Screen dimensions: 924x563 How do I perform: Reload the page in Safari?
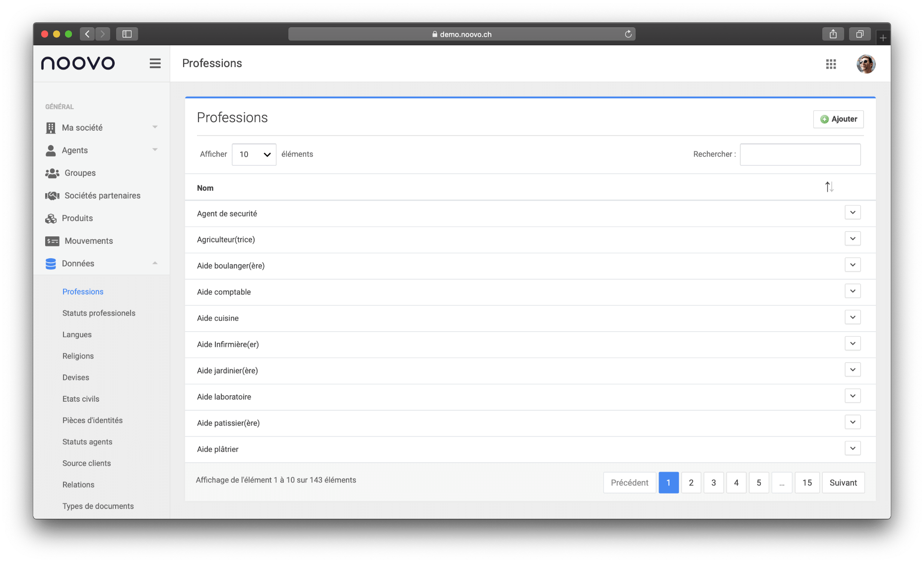click(x=628, y=34)
